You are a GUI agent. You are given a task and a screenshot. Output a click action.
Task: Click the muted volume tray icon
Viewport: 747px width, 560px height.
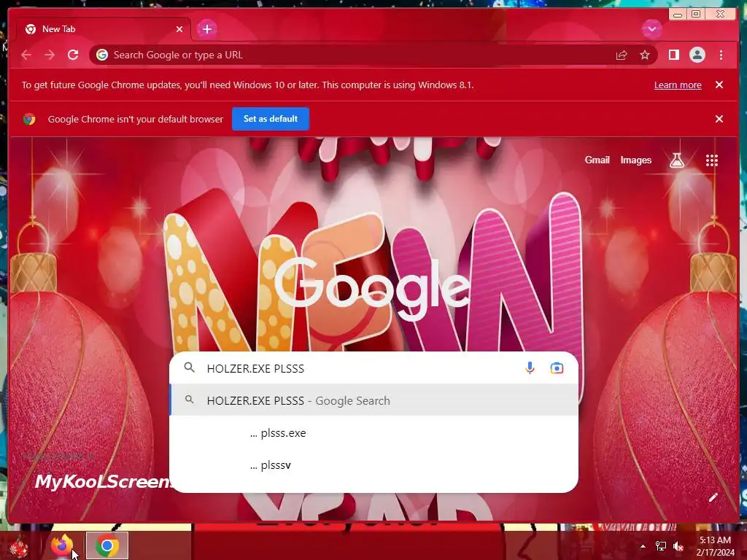tap(678, 547)
